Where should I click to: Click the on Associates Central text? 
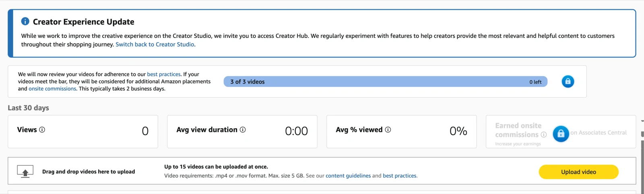[599, 133]
